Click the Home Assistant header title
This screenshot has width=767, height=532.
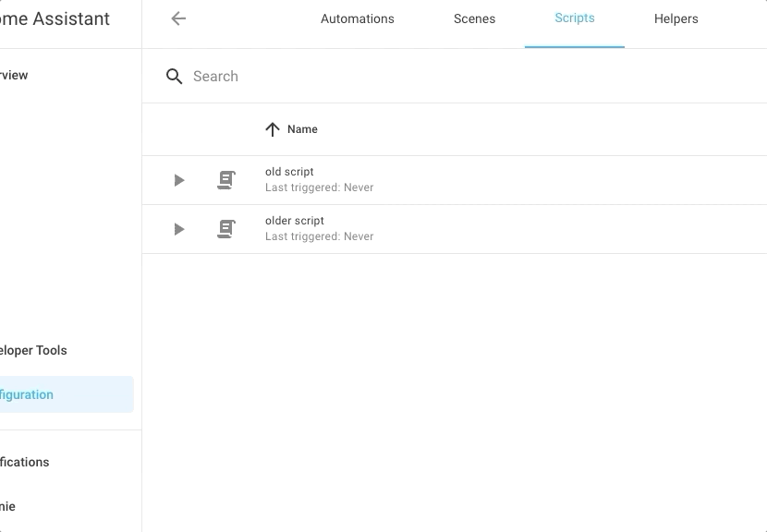pos(55,18)
